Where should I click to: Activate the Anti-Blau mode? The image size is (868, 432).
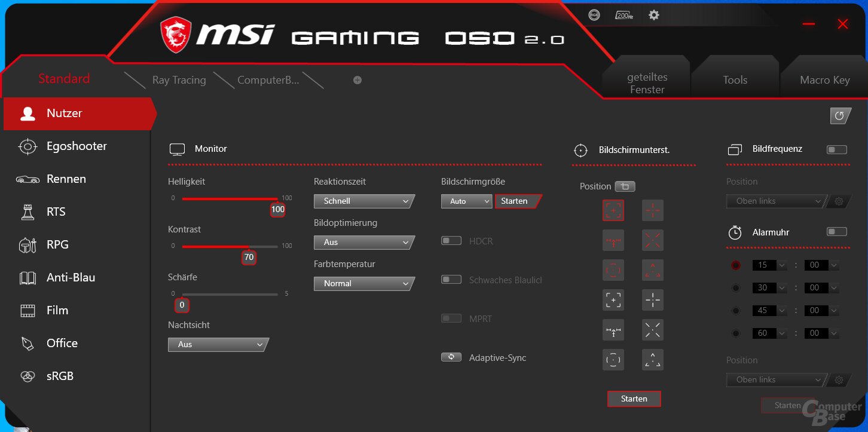pos(77,278)
